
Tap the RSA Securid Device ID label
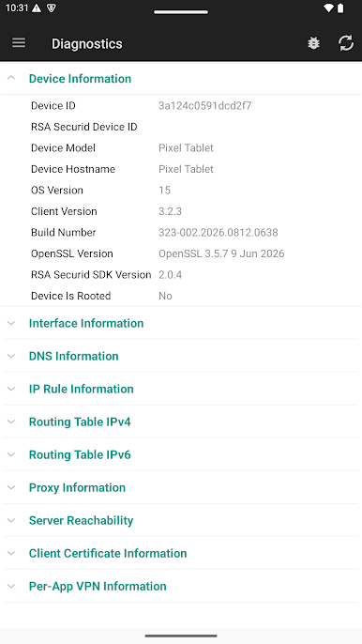84,127
